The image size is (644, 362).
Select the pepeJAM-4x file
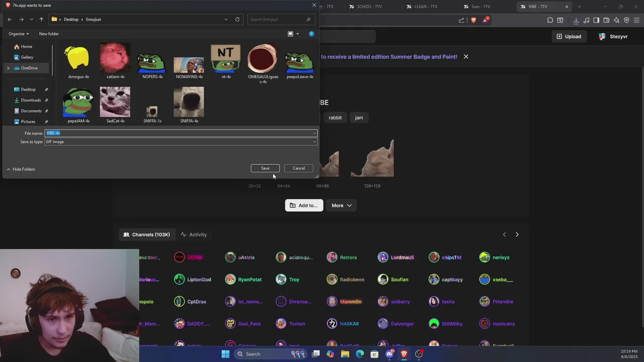tap(78, 105)
